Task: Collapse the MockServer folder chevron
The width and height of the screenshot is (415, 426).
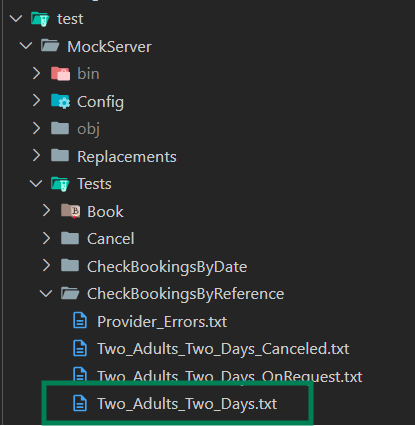Action: pos(26,46)
